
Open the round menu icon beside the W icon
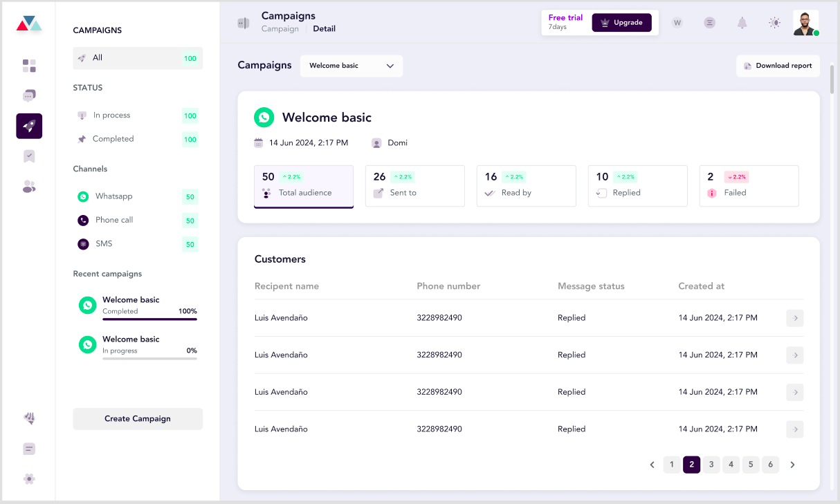coord(710,23)
